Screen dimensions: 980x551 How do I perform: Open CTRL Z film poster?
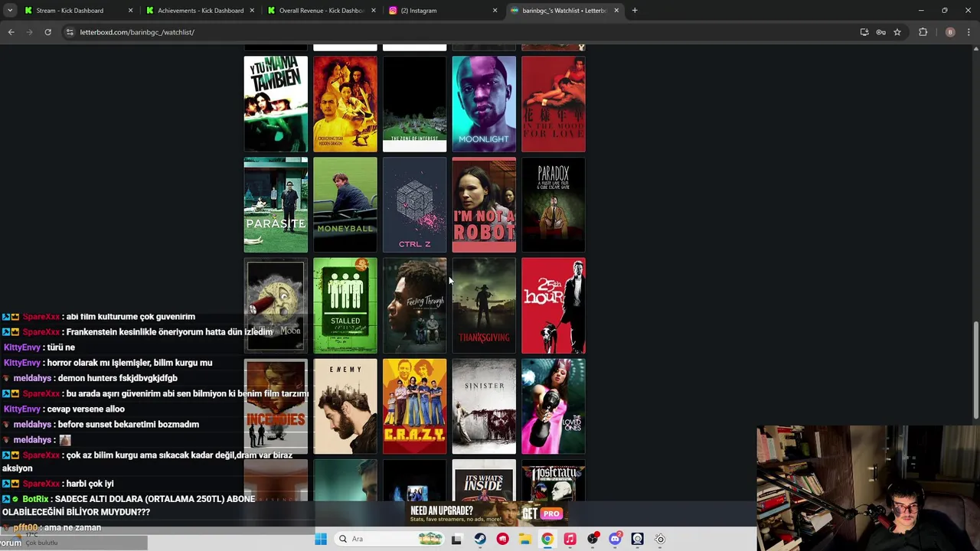tap(414, 205)
